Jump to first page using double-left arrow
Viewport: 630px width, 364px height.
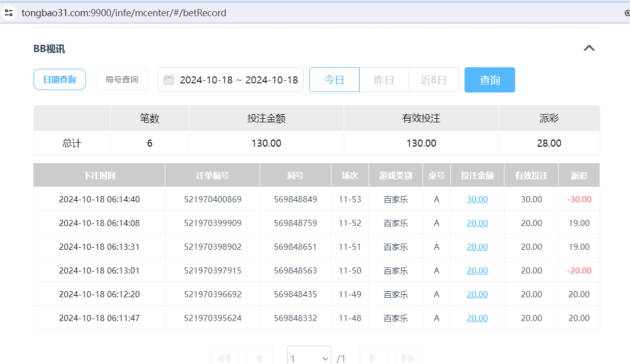(224, 357)
